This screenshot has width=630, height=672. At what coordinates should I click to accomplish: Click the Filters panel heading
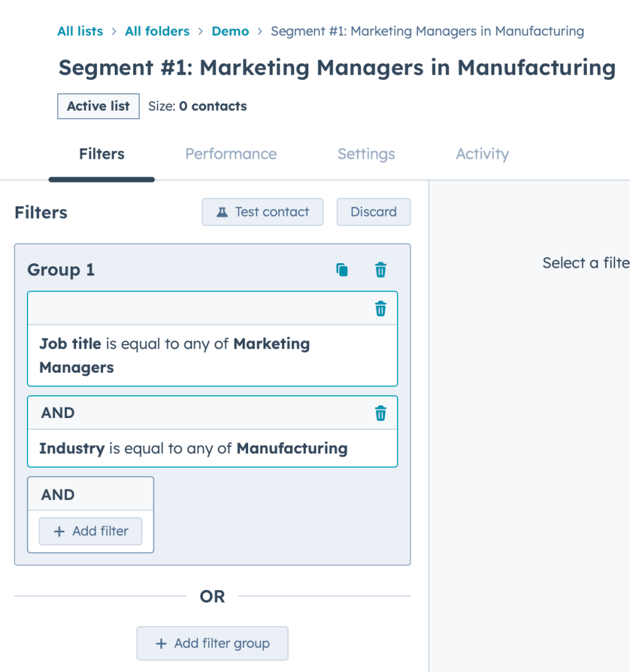[41, 213]
